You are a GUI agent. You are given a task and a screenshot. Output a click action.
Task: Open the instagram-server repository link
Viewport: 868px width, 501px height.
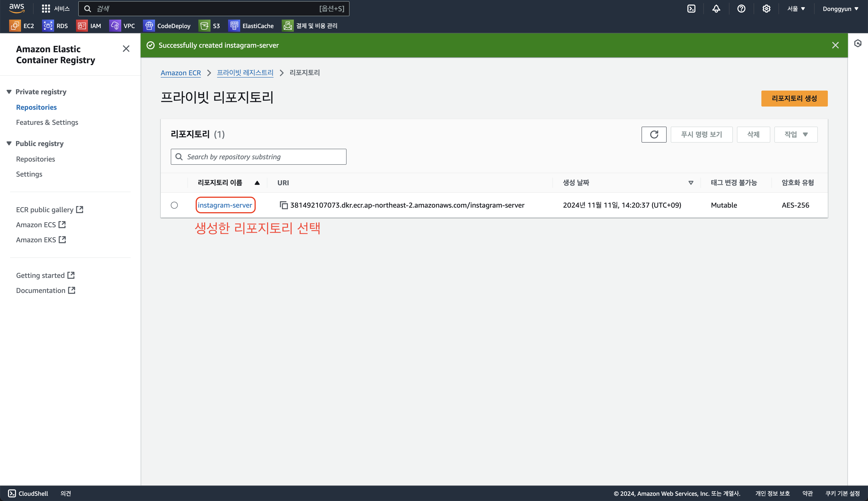pos(225,205)
